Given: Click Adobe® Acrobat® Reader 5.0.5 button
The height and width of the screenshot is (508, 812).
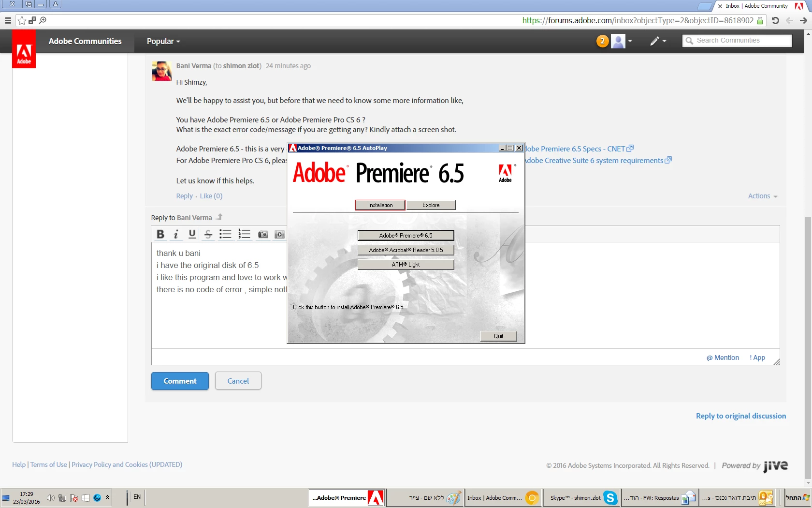Looking at the screenshot, I should [x=406, y=250].
